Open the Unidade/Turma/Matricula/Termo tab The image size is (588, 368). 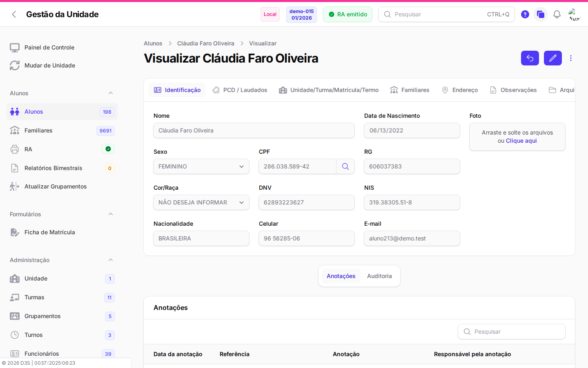point(329,90)
